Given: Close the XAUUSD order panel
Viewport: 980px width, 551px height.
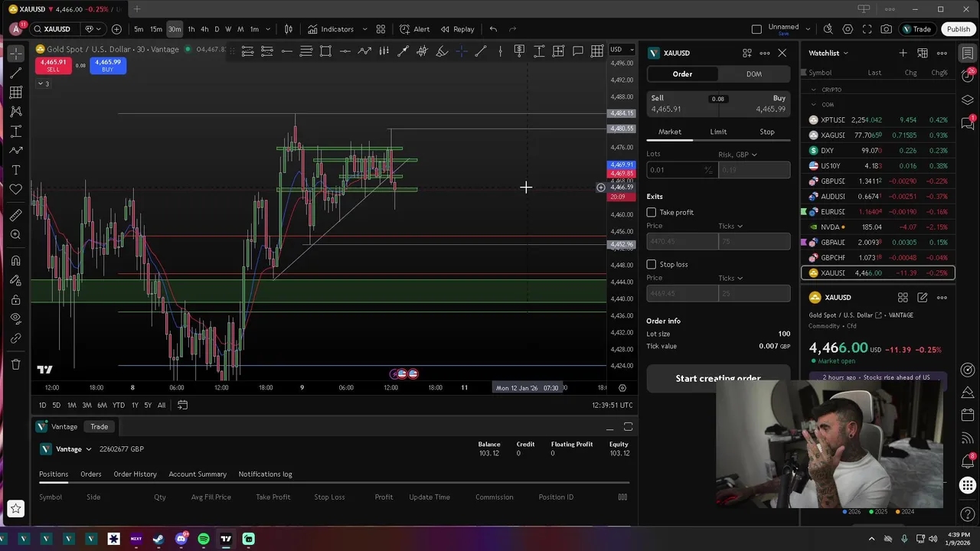Looking at the screenshot, I should coord(782,53).
